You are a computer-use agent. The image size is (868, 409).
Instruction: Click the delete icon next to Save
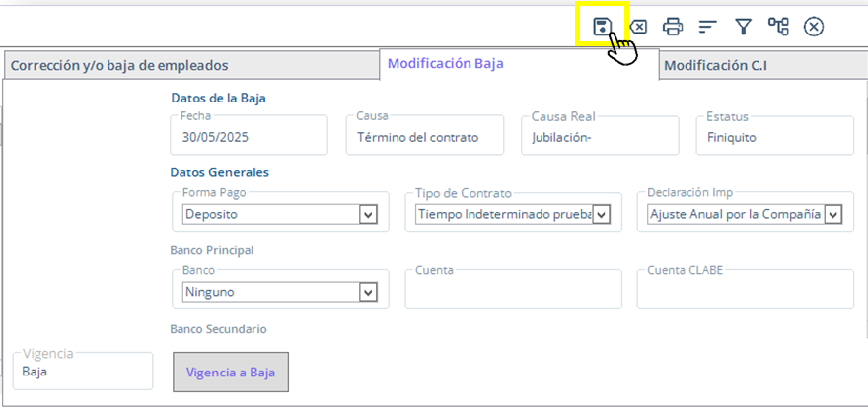(x=638, y=27)
